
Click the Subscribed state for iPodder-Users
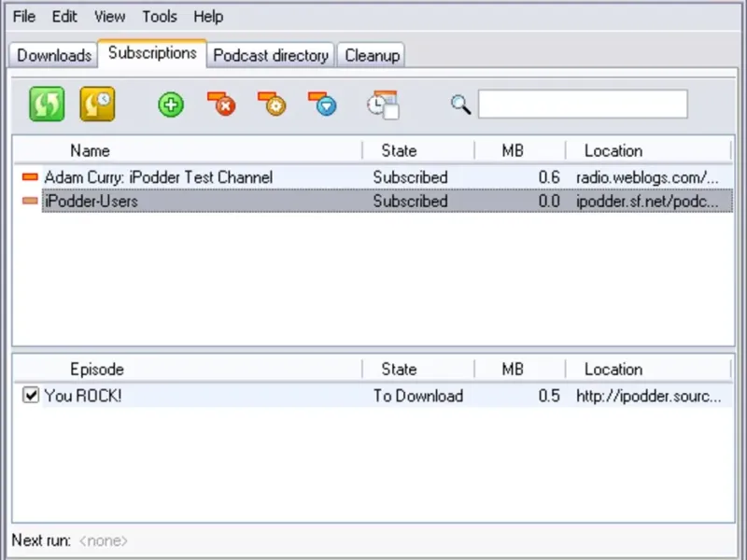click(x=410, y=201)
